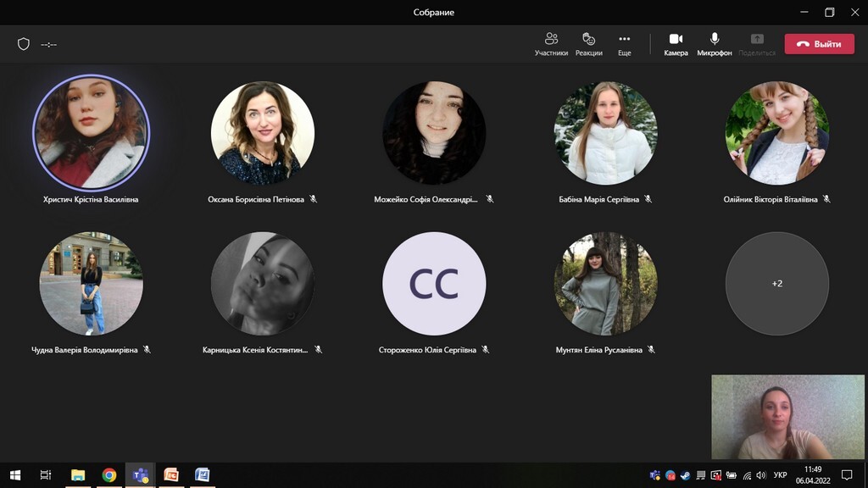Open the Еще more options menu

[624, 43]
